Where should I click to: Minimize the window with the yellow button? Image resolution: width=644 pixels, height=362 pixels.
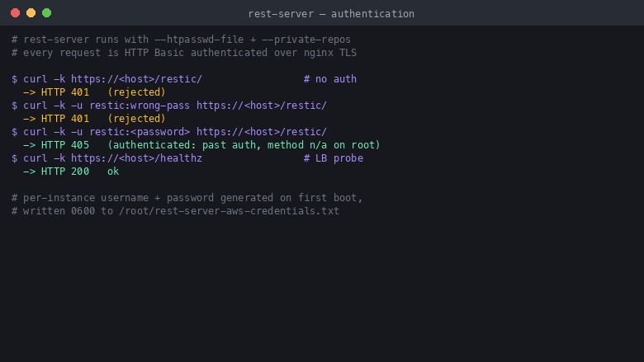coord(31,13)
